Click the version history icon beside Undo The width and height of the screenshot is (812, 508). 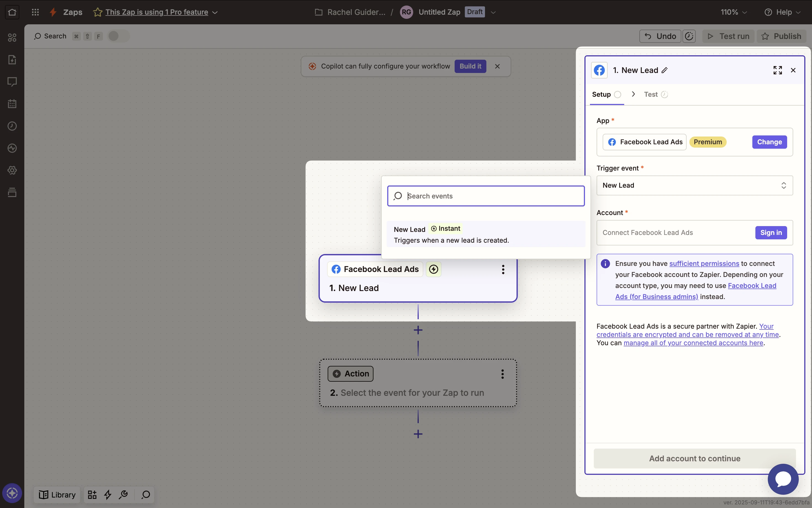(689, 36)
